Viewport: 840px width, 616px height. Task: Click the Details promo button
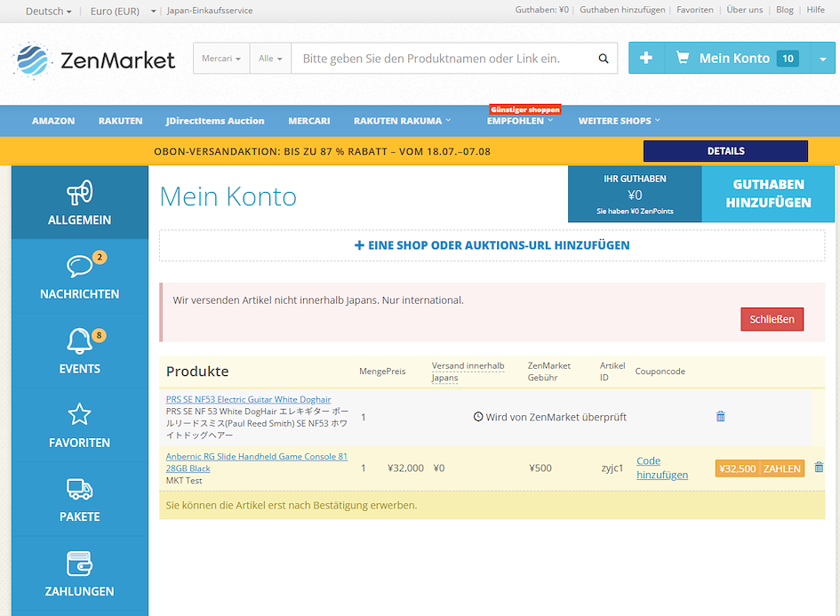coord(725,151)
